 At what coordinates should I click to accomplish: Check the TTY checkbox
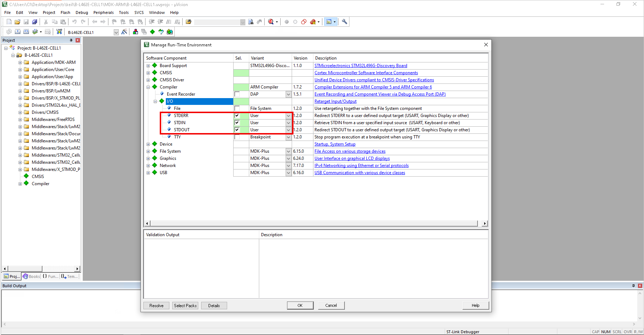[x=237, y=137]
